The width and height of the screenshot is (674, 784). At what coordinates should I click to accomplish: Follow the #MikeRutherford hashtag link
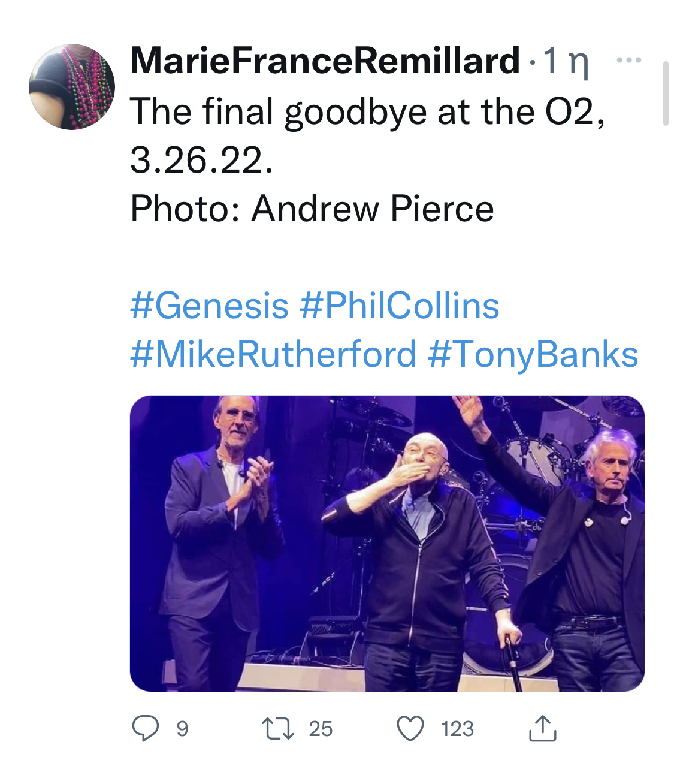pos(273,354)
